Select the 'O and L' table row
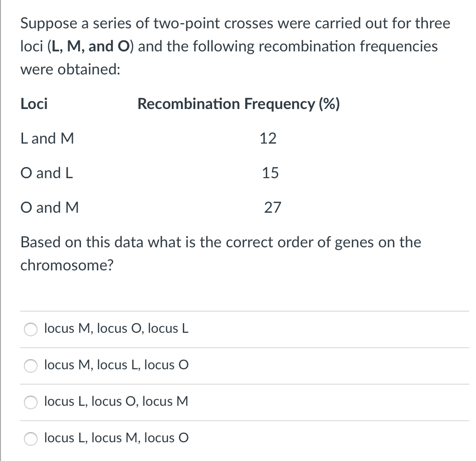This screenshot has height=461, width=476. tap(47, 173)
